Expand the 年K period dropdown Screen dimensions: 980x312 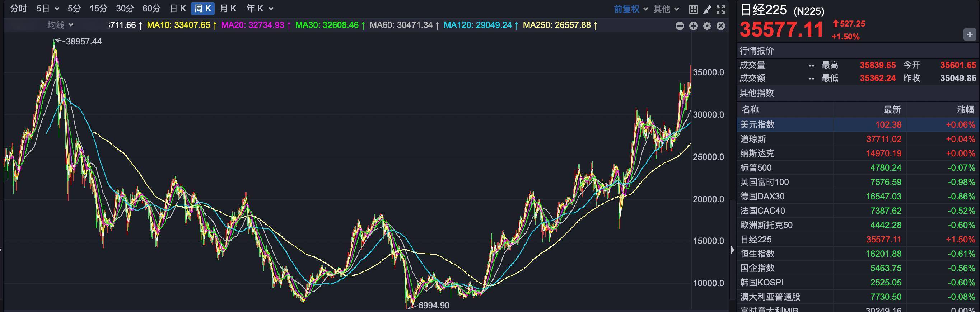pyautogui.click(x=260, y=9)
